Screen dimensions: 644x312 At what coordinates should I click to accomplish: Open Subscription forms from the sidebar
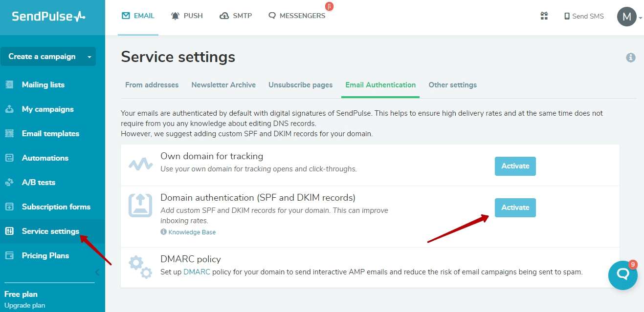click(56, 207)
